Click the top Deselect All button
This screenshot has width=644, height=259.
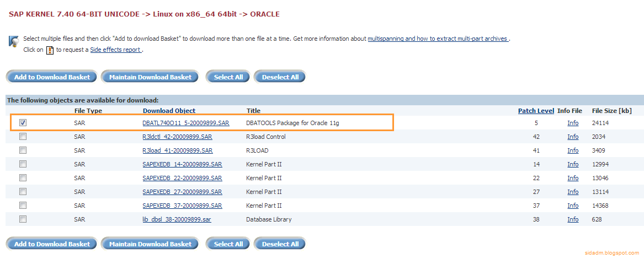point(280,77)
